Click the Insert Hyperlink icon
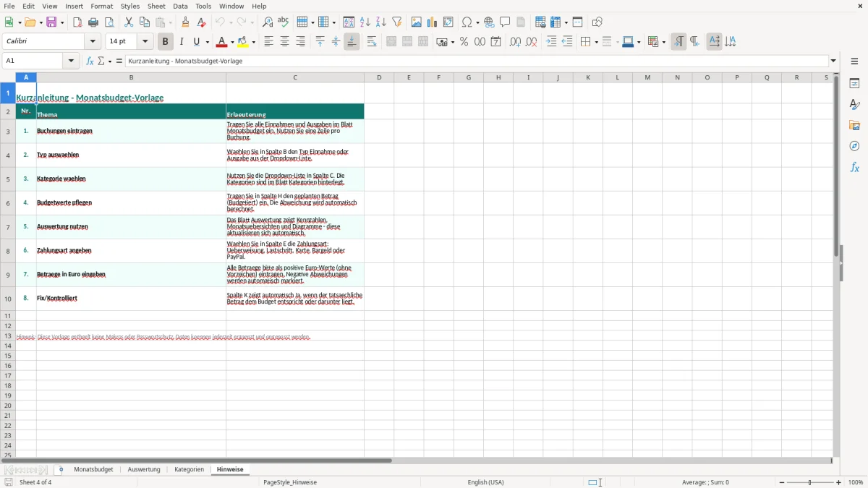 [489, 22]
